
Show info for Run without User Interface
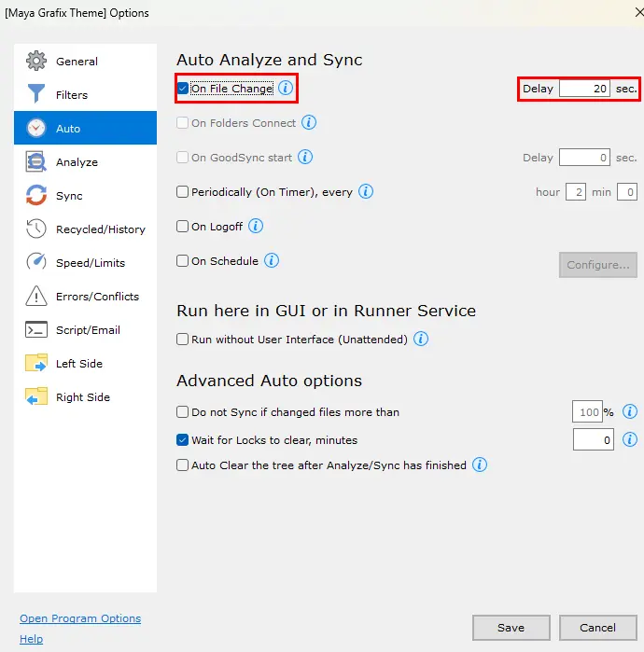(421, 339)
